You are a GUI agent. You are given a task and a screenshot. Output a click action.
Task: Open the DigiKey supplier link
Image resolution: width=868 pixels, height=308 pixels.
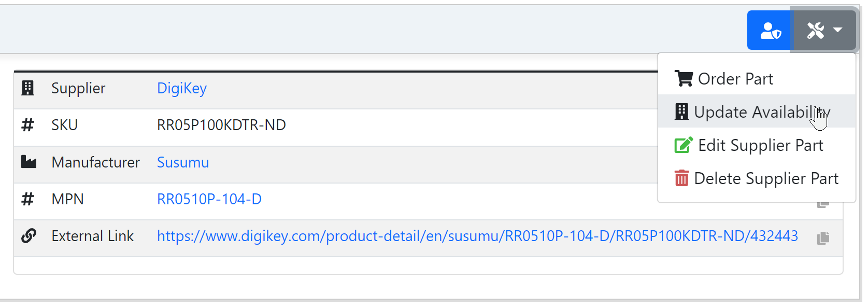click(x=181, y=88)
